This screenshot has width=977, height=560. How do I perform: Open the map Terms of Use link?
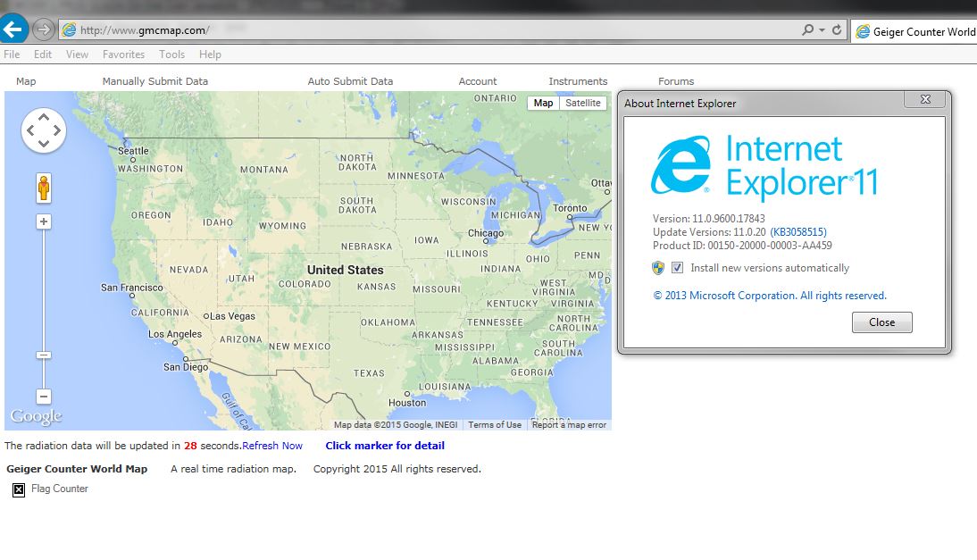coord(495,425)
